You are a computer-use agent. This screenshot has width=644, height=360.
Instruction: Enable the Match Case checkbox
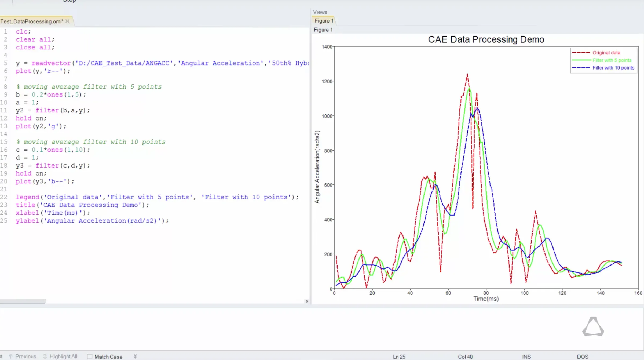click(x=89, y=356)
